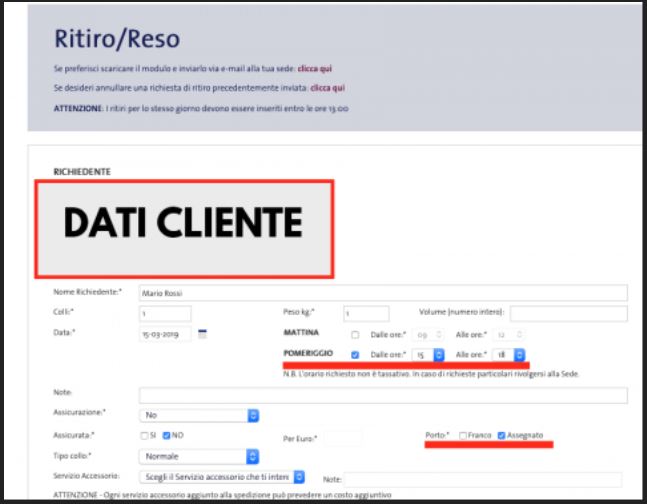This screenshot has height=504, width=647.
Task: Open Pomeriggio 'Alle ore' dropdown showing 18
Action: click(x=505, y=354)
